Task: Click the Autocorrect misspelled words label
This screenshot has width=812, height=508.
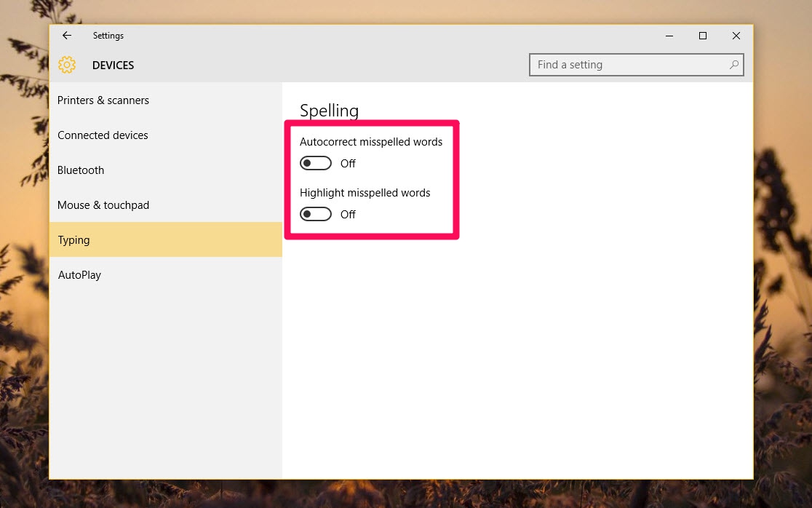Action: tap(371, 142)
